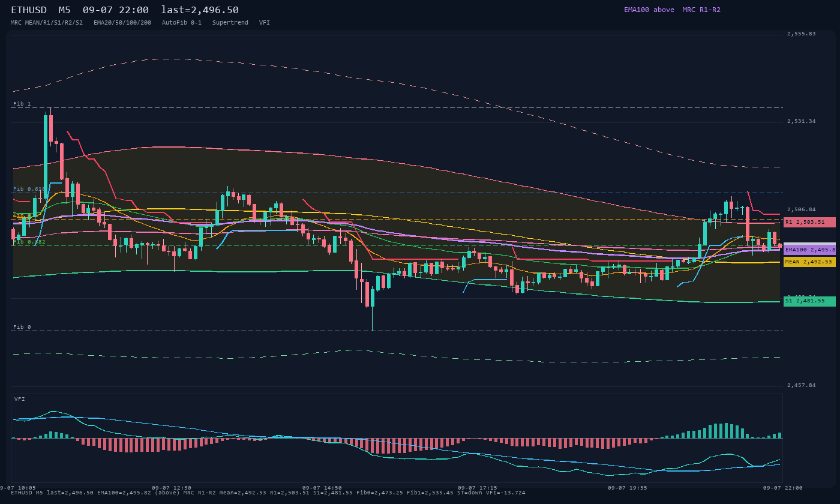The image size is (840, 504).
Task: Click the "Fib 0.618" level label
Action: (29, 189)
